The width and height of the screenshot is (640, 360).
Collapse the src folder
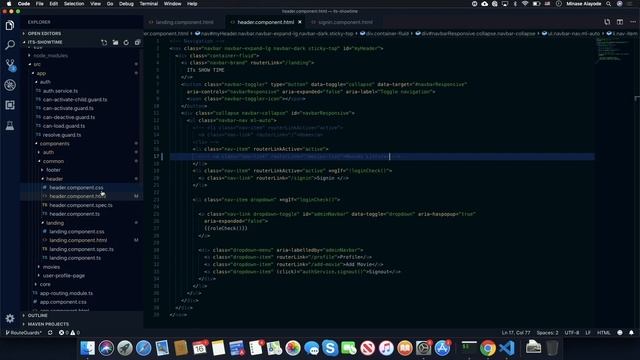coord(37,64)
